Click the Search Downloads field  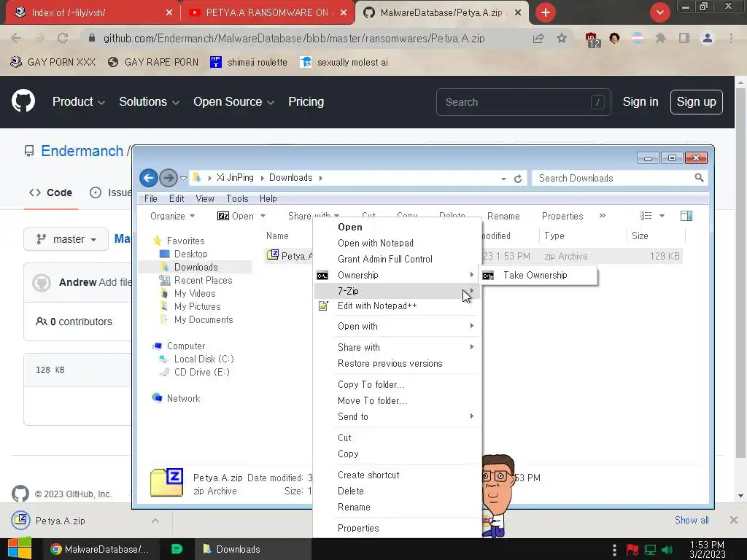click(619, 178)
